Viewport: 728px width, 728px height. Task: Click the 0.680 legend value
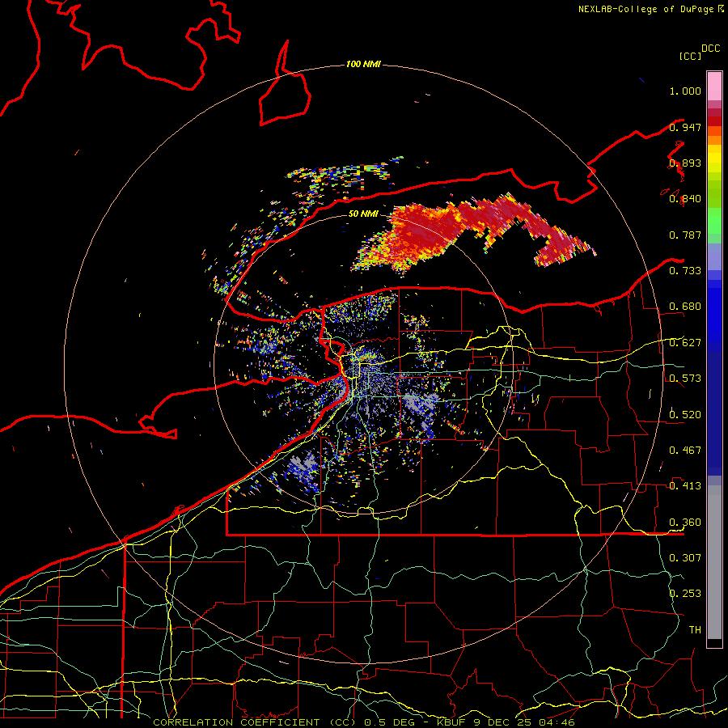(x=685, y=307)
